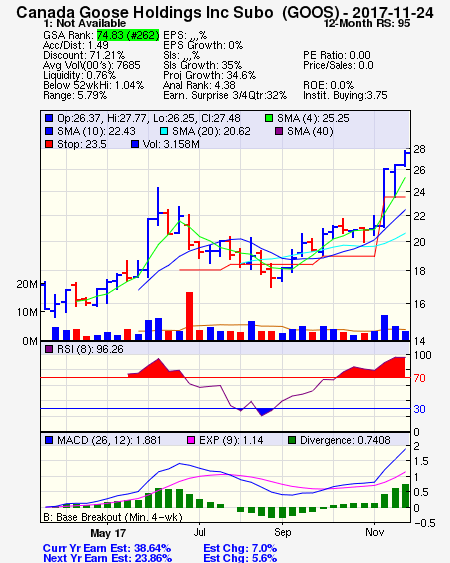Click the red RSI 70 level label
Viewport: 450px width, 563px height.
[x=419, y=378]
